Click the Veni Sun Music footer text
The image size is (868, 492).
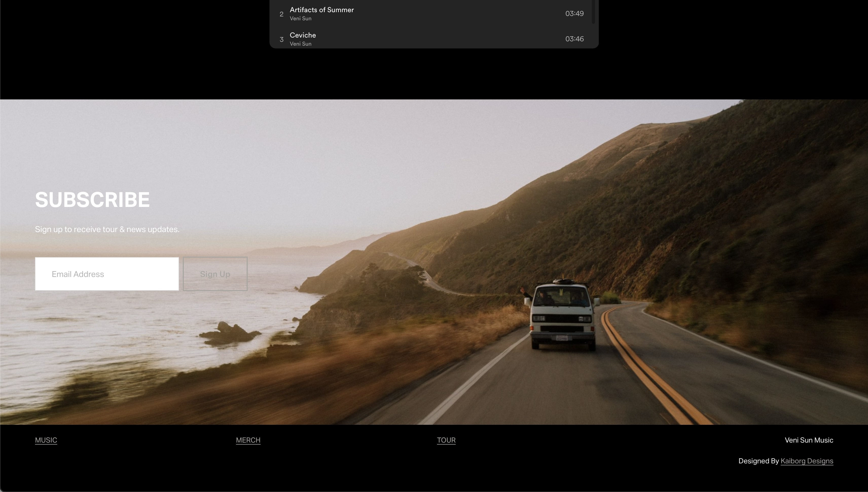pyautogui.click(x=809, y=440)
